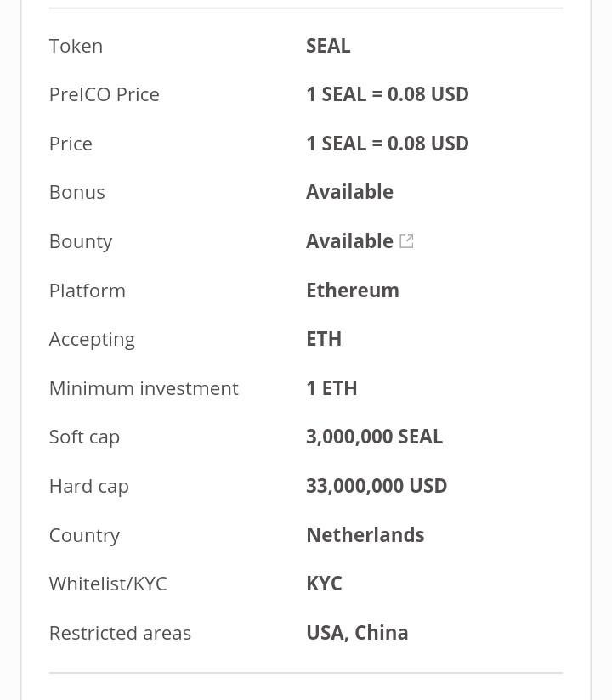This screenshot has width=612, height=700.
Task: Click the Restricted areas USA, China value
Action: click(357, 633)
